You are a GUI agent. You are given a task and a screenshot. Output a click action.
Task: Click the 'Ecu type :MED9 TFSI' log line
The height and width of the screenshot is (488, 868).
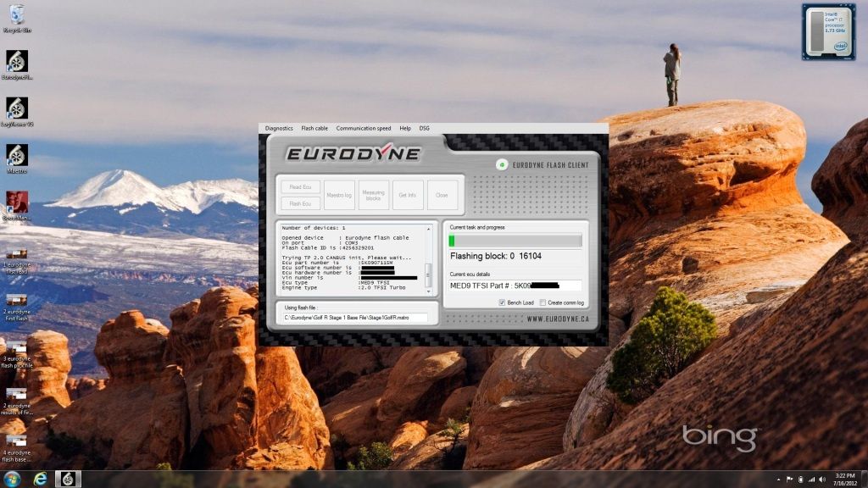point(336,283)
